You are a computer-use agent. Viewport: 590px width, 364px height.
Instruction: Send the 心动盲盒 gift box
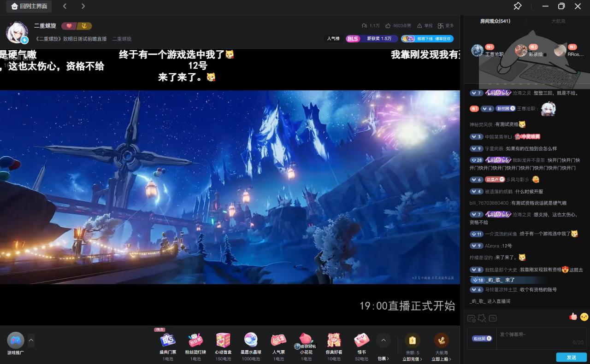[x=223, y=341]
